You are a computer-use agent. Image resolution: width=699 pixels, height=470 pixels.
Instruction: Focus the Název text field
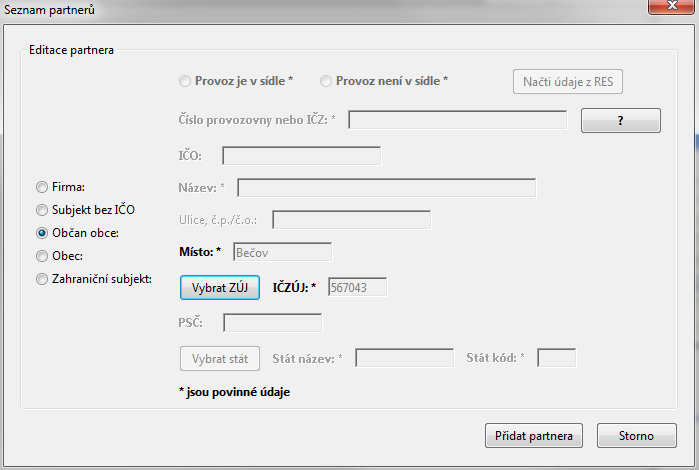click(387, 188)
